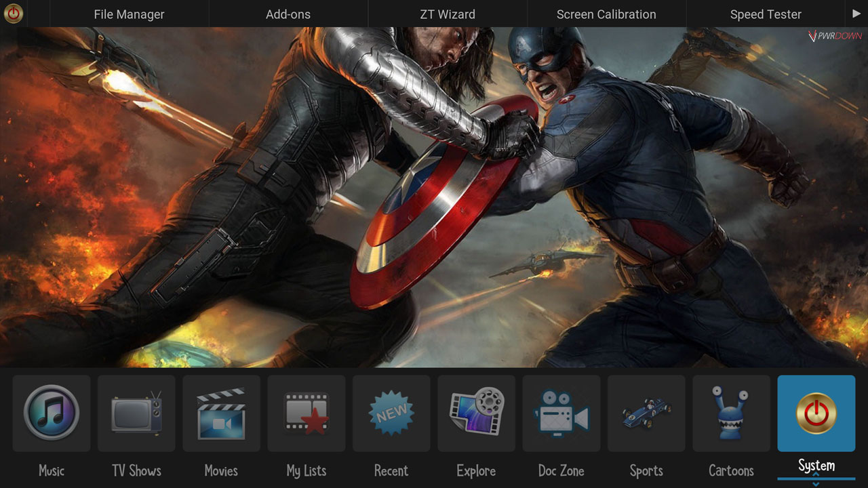
Task: Run Speed Tester from the top menu
Action: (x=766, y=14)
